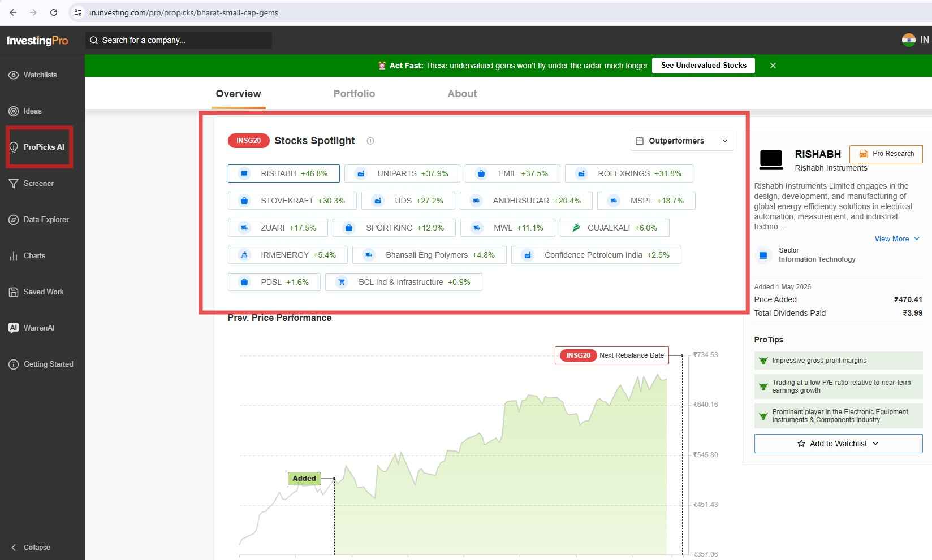Switch to the Portfolio tab
Image resolution: width=932 pixels, height=560 pixels.
point(354,94)
